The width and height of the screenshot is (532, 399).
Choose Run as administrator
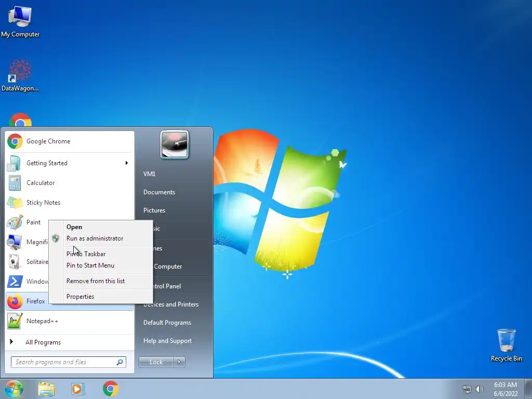tap(101, 238)
